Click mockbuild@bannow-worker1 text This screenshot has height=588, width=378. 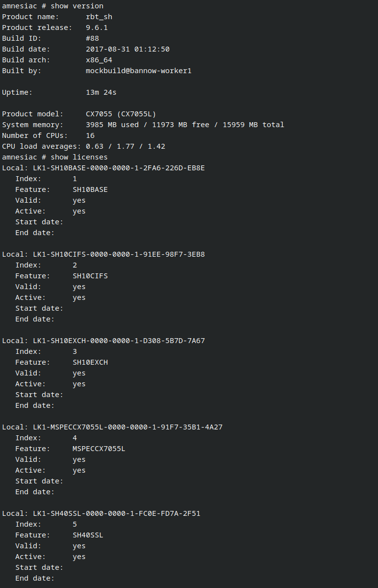tap(138, 71)
